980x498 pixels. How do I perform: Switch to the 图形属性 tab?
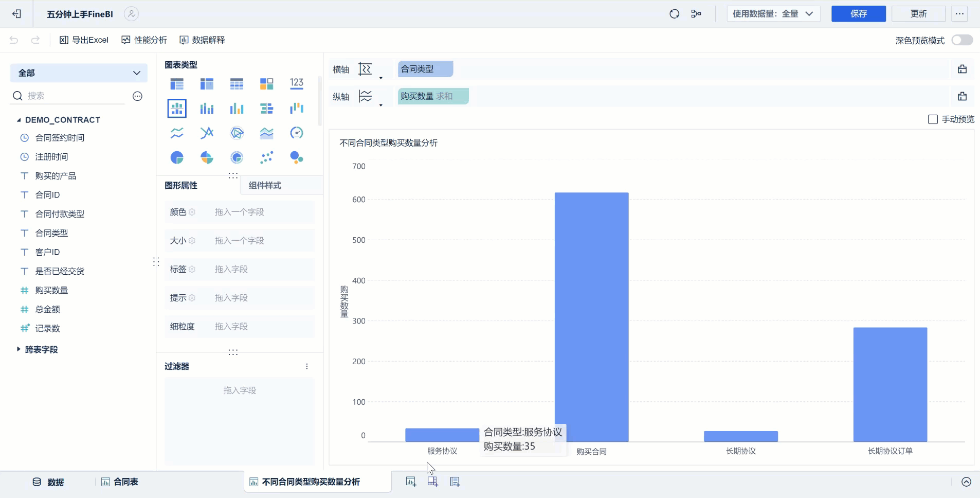[x=181, y=186]
